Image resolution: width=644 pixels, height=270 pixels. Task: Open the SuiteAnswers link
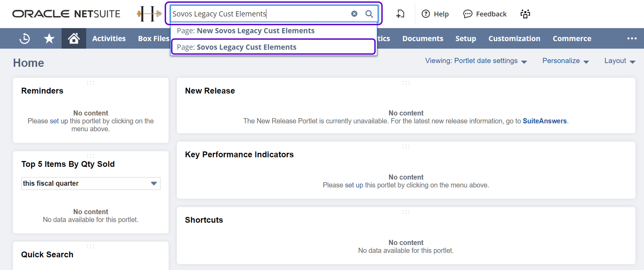coord(545,121)
